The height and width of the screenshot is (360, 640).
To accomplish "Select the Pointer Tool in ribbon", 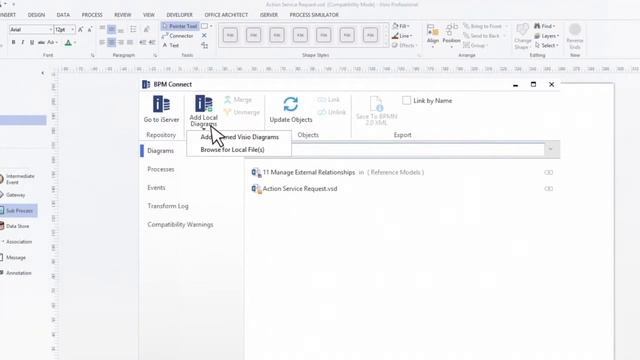I will [180, 26].
